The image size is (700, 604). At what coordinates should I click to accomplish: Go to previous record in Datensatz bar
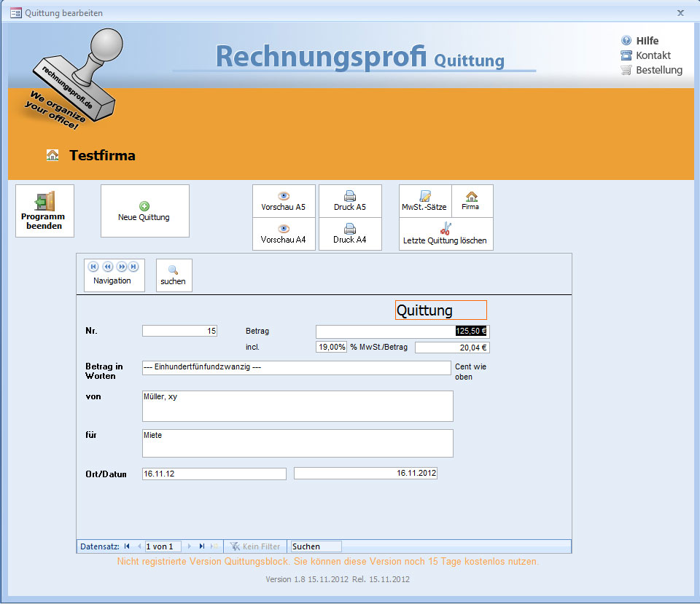139,546
